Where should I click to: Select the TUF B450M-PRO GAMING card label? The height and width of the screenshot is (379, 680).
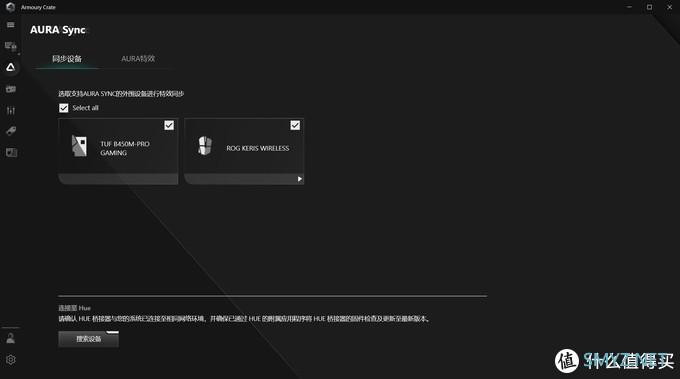tap(125, 148)
